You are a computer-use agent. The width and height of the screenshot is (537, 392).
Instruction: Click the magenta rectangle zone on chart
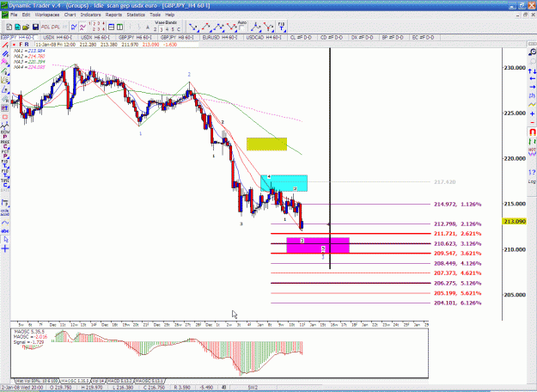point(318,245)
